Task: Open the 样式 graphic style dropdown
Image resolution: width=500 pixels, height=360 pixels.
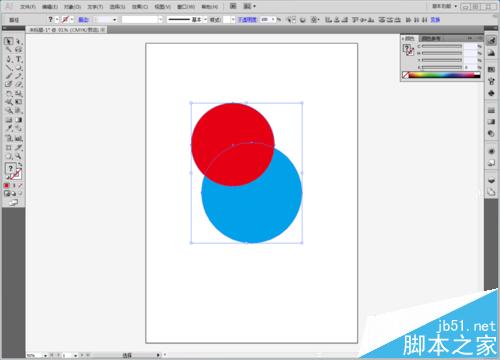Action: coord(233,20)
